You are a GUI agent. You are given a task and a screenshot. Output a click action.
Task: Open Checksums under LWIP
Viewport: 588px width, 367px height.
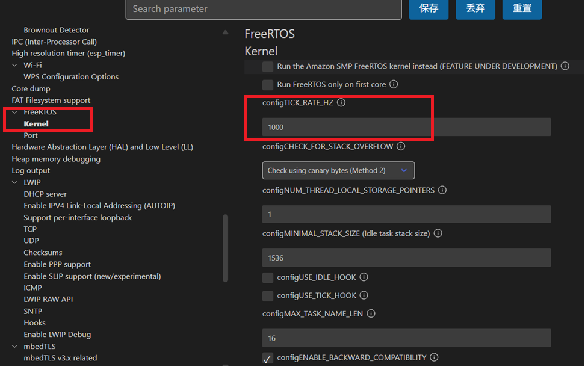pos(43,253)
